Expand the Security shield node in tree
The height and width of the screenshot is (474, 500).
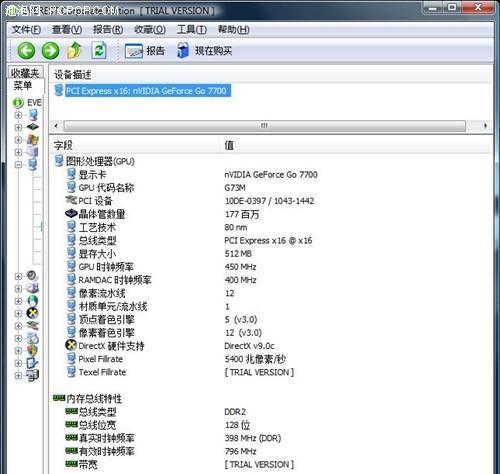point(18,351)
